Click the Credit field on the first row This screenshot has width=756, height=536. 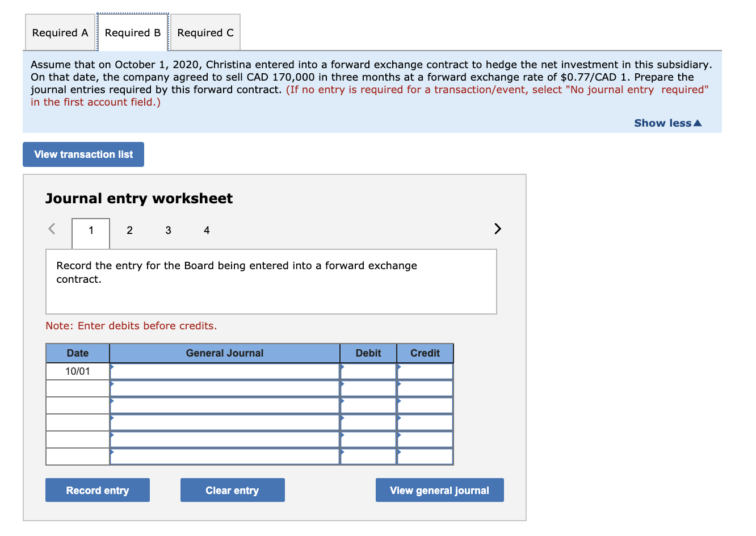pos(425,370)
